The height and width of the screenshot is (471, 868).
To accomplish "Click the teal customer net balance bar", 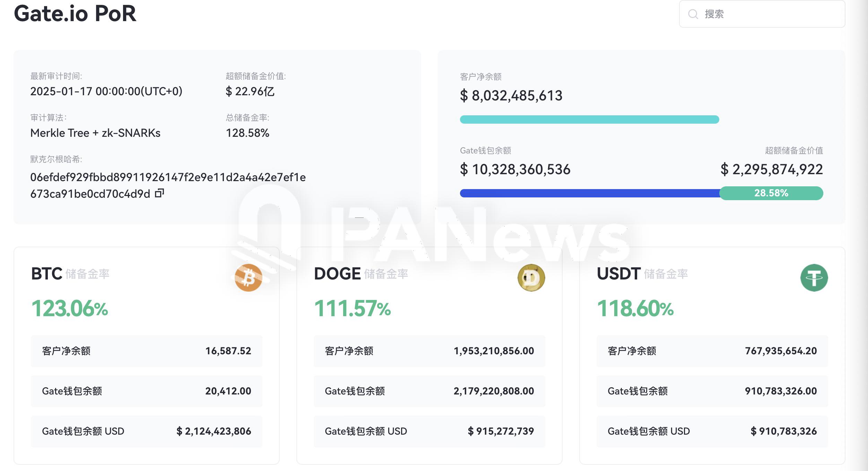I will [589, 119].
